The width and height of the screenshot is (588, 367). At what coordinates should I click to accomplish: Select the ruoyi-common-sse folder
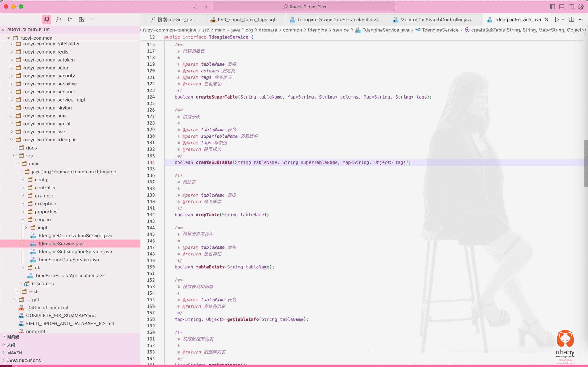point(70,132)
